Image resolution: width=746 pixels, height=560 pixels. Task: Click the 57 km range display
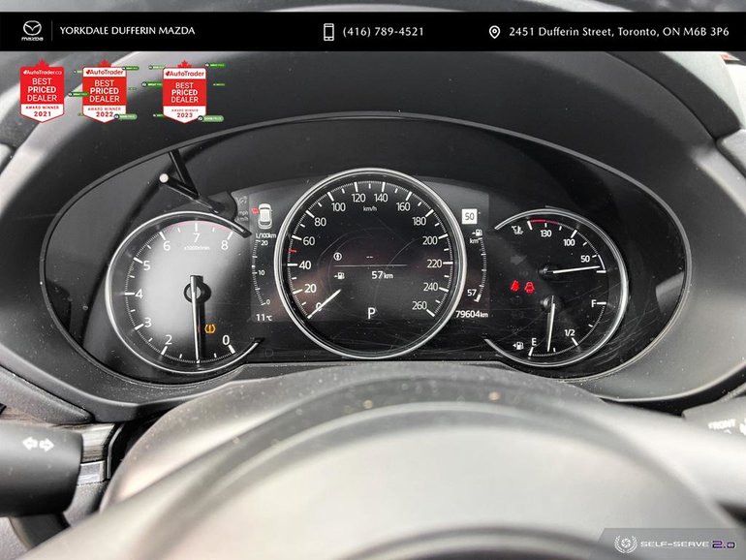[x=382, y=276]
